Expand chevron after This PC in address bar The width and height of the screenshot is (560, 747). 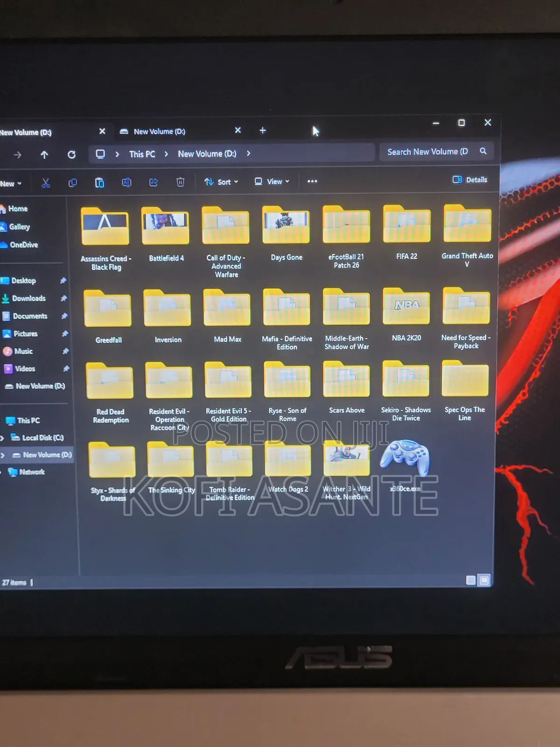(x=166, y=154)
